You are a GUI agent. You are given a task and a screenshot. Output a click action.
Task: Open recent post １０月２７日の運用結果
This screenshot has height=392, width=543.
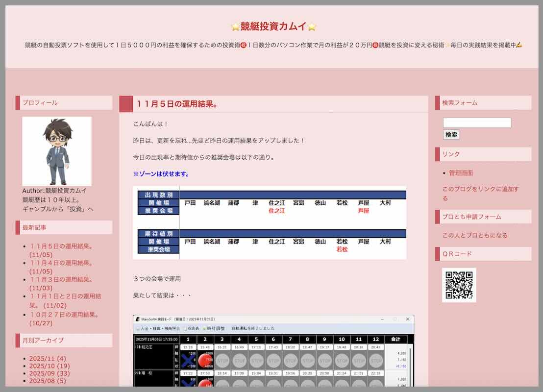(64, 315)
